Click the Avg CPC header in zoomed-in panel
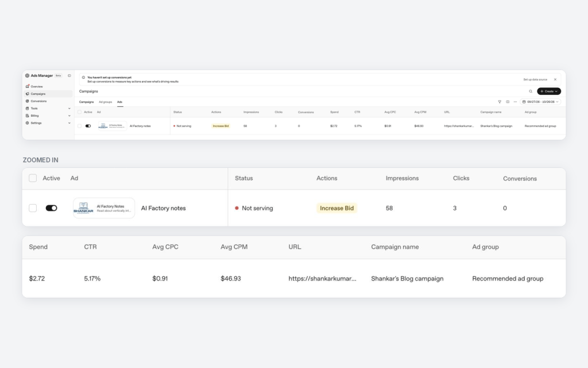Screen dimensions: 588x368 (165, 247)
